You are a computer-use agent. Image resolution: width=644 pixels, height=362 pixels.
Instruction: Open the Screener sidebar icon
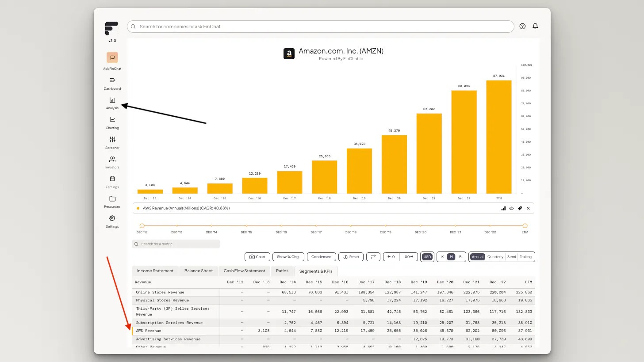point(112,139)
